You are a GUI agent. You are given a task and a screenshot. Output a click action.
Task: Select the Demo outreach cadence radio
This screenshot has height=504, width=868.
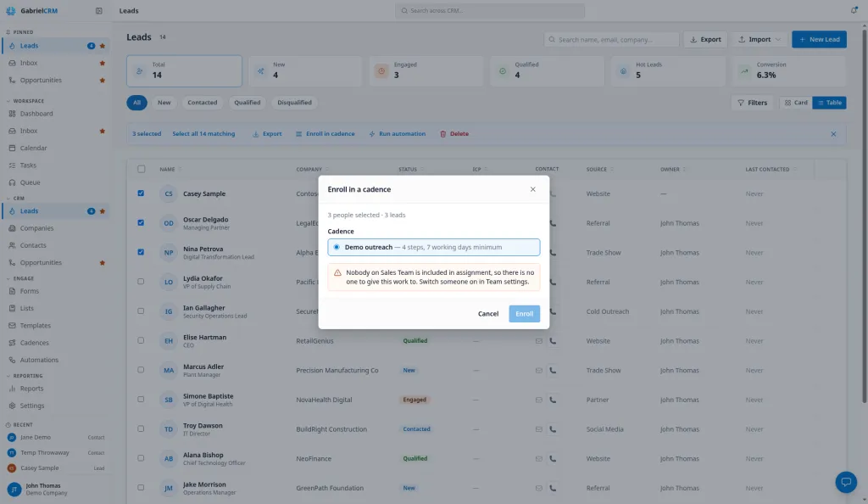337,247
